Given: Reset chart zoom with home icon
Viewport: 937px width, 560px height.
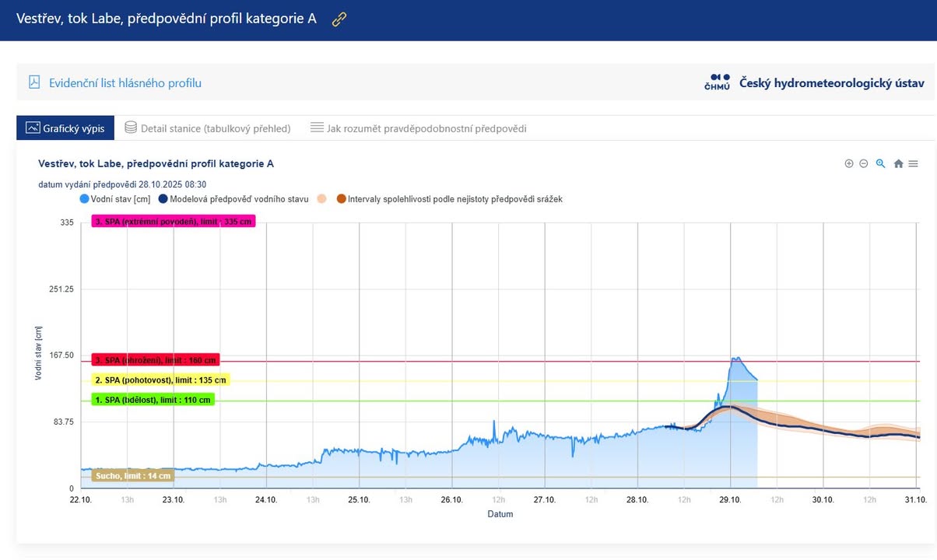Looking at the screenshot, I should 898,163.
